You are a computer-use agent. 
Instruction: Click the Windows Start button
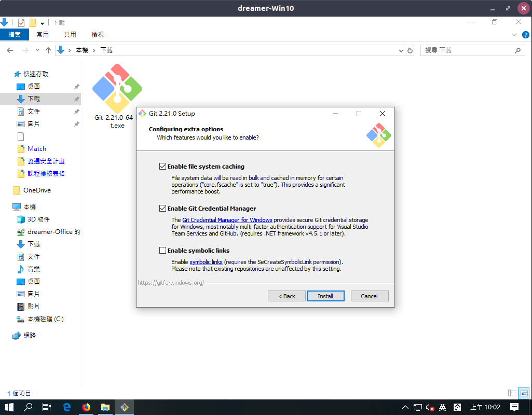(9, 407)
